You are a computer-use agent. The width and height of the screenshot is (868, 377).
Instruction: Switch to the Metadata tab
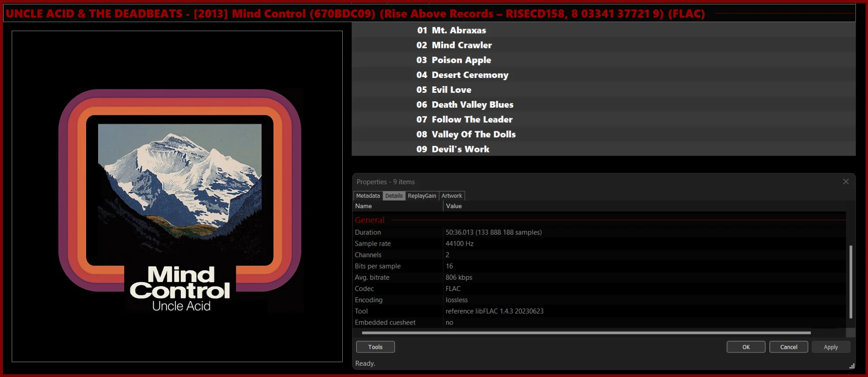368,196
